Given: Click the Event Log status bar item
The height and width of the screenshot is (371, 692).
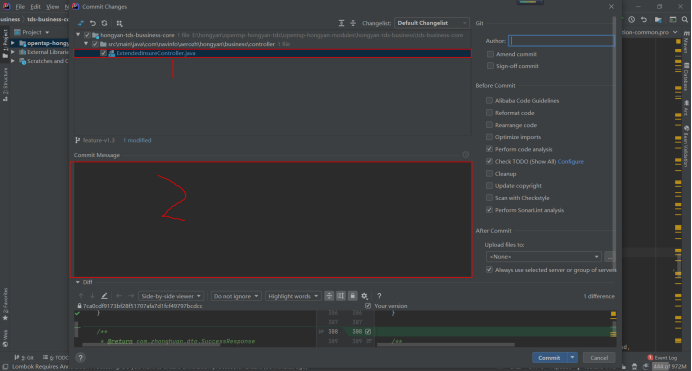Looking at the screenshot, I should coord(662,358).
